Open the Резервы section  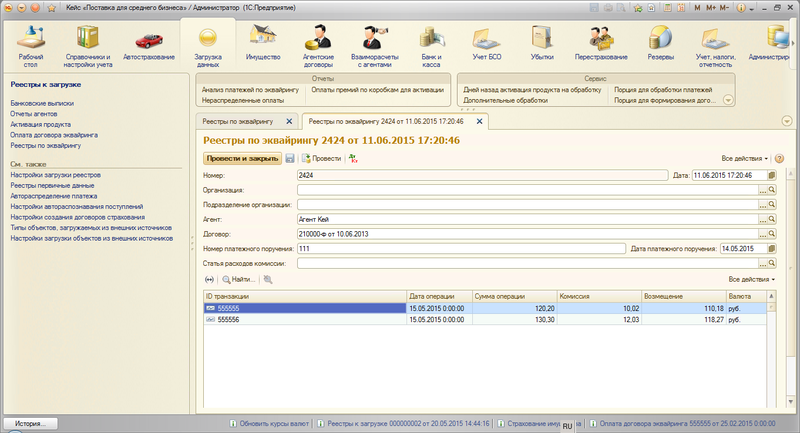660,47
